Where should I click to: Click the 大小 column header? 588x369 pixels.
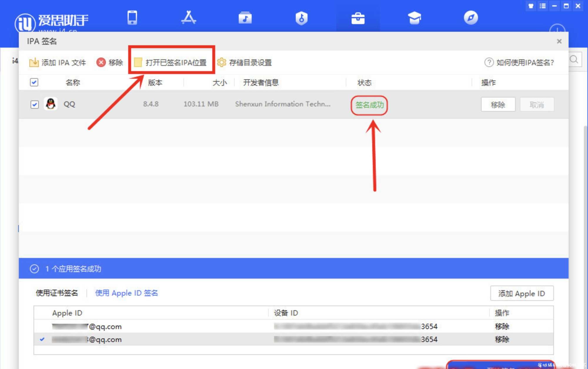[220, 83]
